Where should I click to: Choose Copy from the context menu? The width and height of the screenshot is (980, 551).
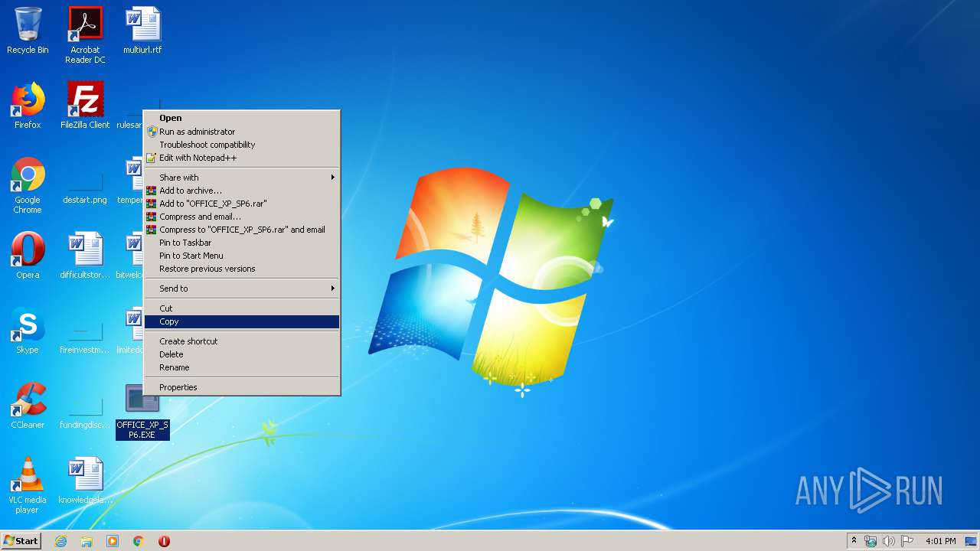[242, 321]
